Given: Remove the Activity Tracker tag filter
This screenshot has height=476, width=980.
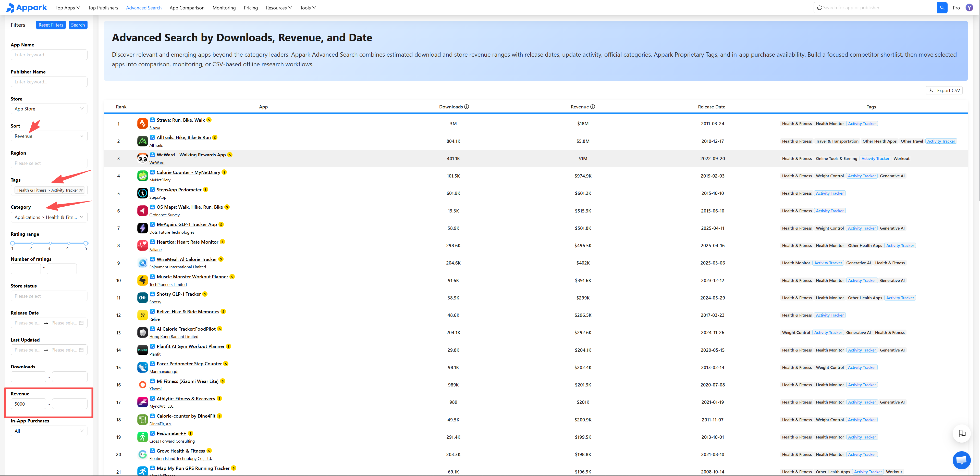Looking at the screenshot, I should [81, 190].
